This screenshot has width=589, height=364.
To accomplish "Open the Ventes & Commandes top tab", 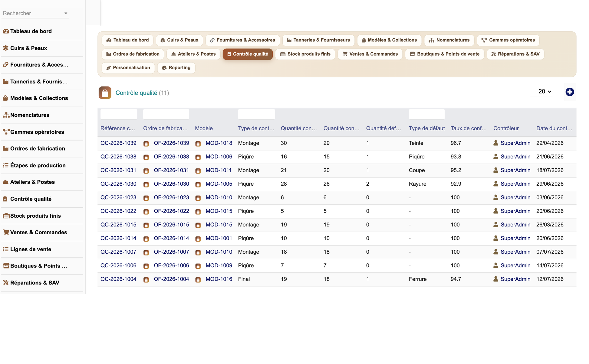I will [370, 54].
